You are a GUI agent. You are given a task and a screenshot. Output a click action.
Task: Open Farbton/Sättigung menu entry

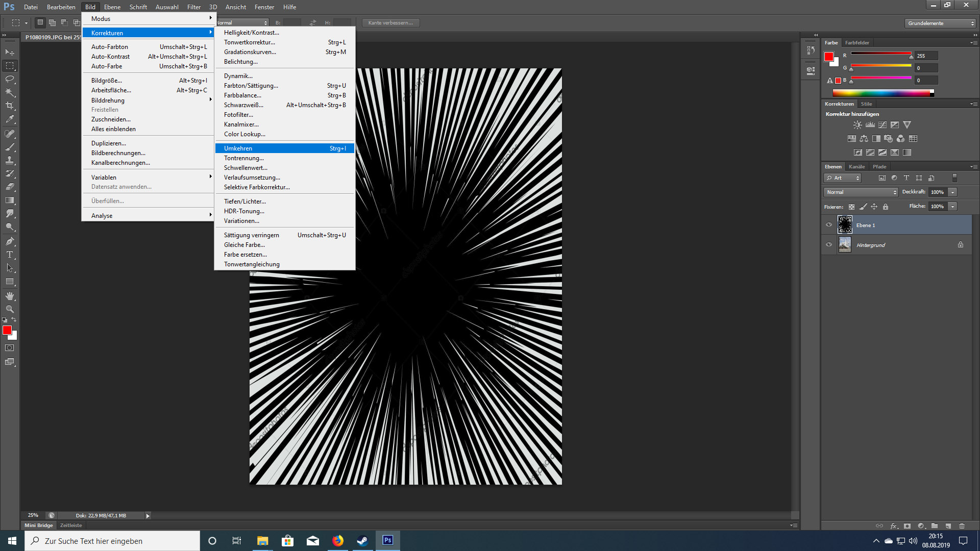tap(251, 86)
